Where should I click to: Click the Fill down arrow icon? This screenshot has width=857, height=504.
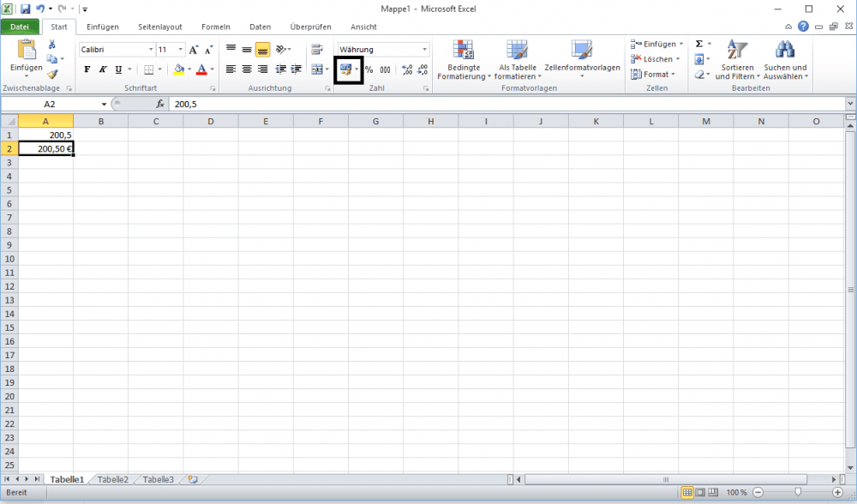point(699,59)
